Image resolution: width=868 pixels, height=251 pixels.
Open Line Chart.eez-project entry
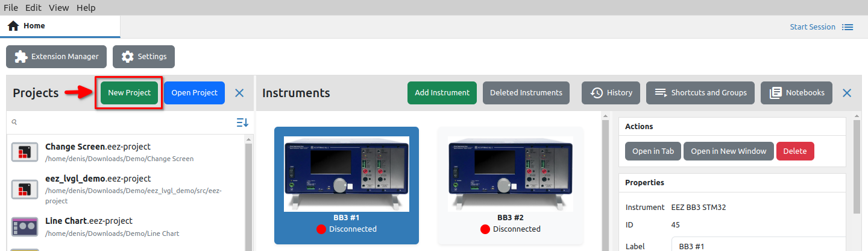click(x=125, y=227)
